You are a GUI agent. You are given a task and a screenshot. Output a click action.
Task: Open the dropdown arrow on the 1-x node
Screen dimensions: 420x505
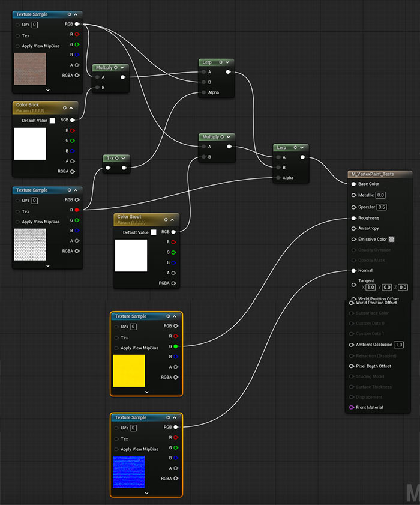[123, 158]
